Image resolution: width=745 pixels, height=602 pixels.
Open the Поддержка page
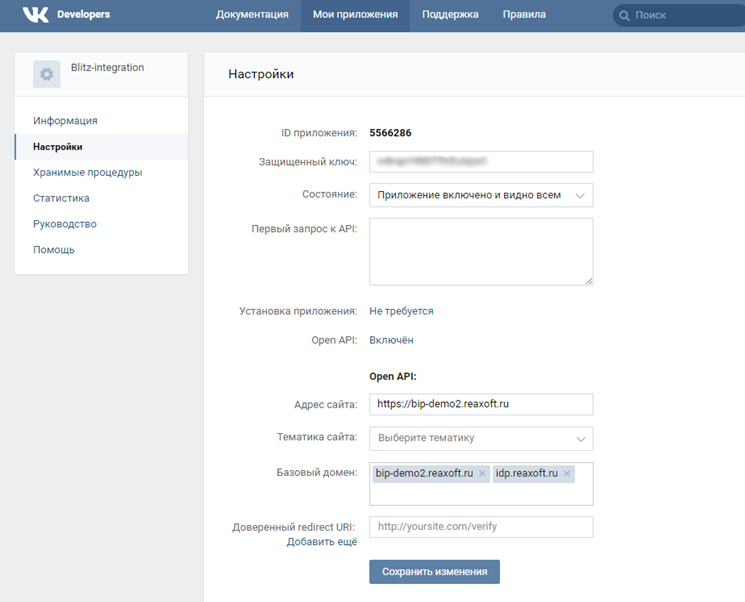(x=450, y=15)
